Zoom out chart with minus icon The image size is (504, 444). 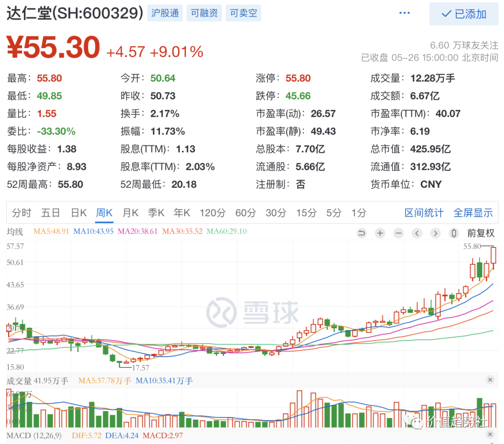[399, 233]
